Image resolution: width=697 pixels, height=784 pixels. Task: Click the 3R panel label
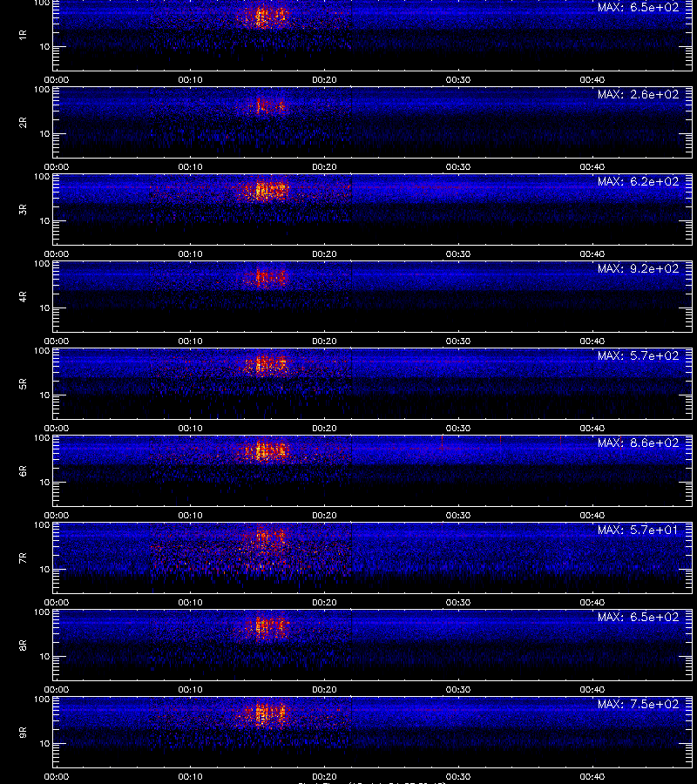[23, 209]
